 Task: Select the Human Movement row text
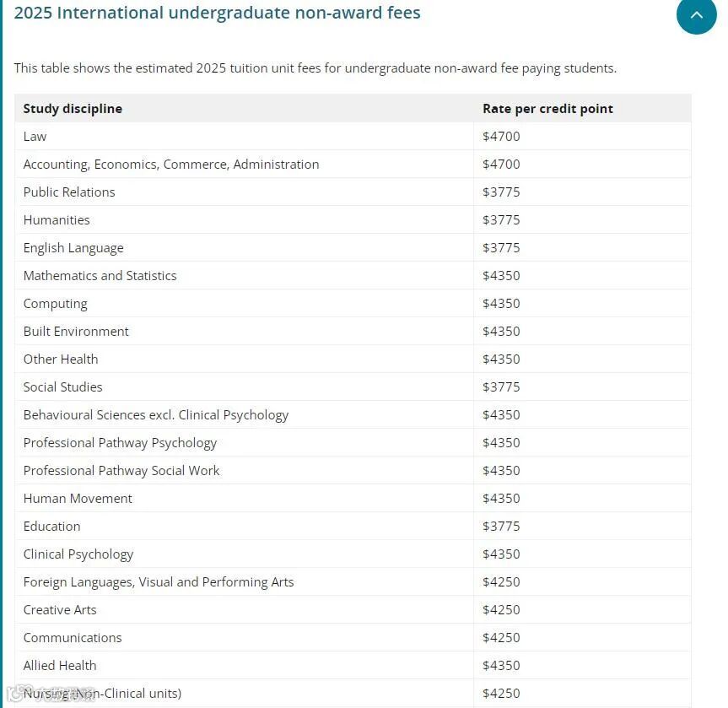[78, 499]
